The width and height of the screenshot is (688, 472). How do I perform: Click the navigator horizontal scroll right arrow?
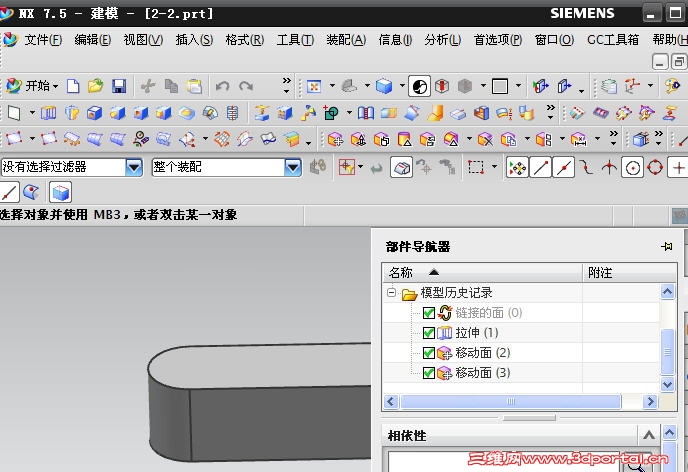pyautogui.click(x=650, y=401)
